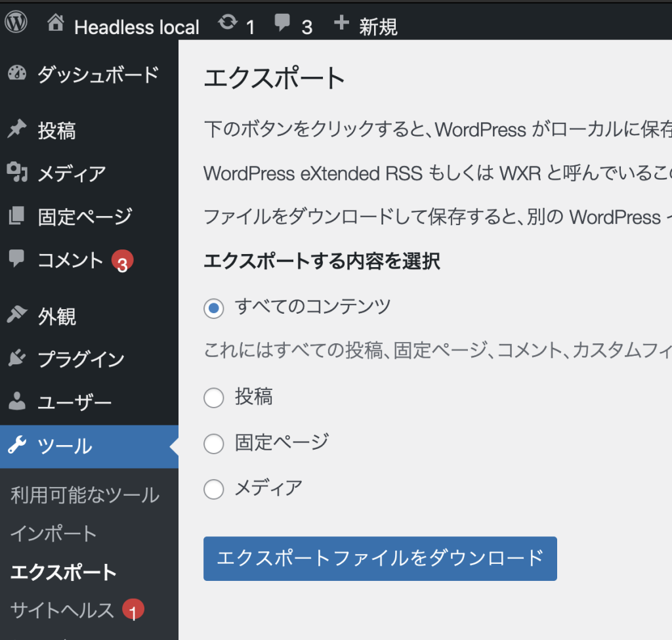Open ダッシュボード in the sidebar
Screen dimensions: 672x640
pyautogui.click(x=89, y=74)
